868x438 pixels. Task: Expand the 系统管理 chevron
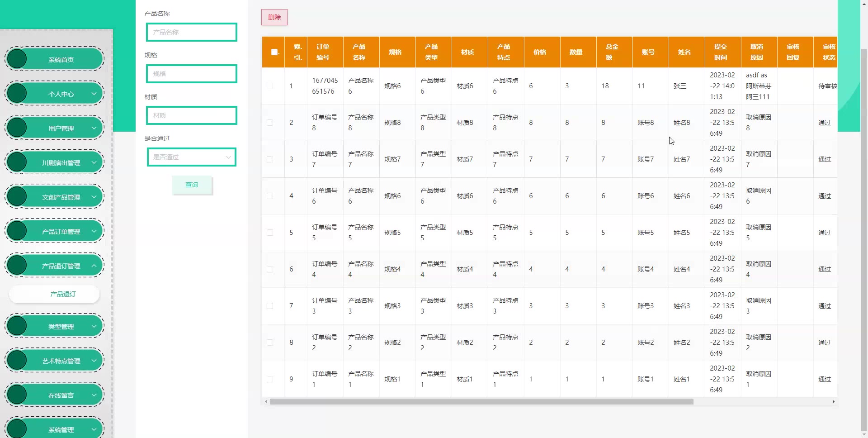(94, 429)
